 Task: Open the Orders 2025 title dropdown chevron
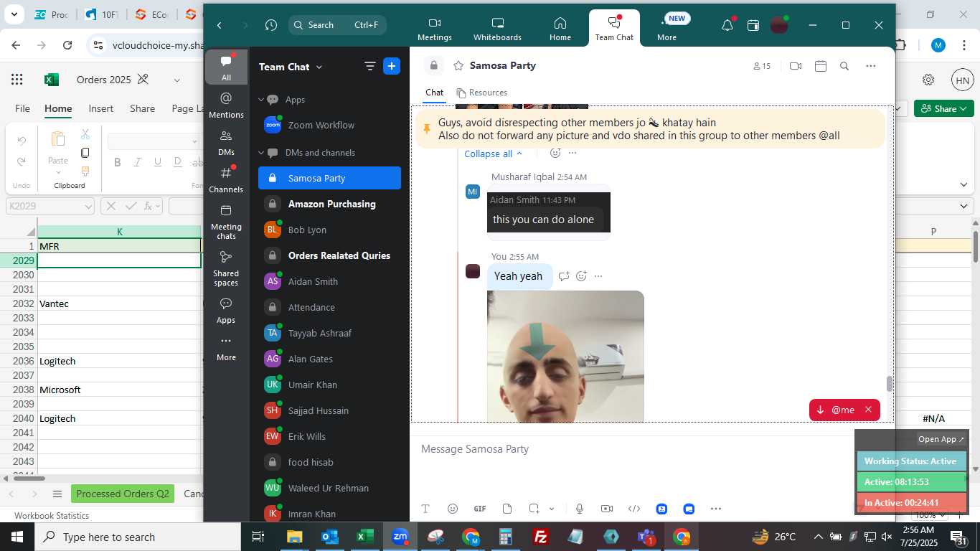point(176,80)
